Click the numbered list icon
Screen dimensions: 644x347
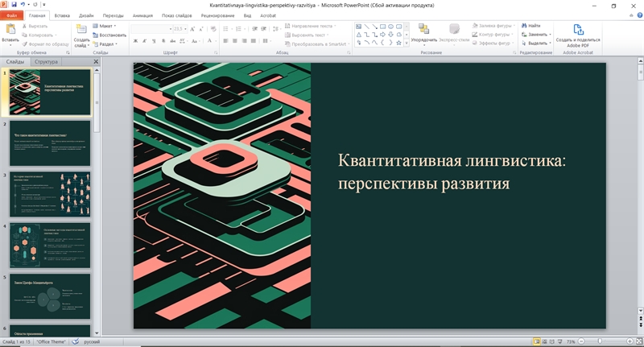[238, 29]
